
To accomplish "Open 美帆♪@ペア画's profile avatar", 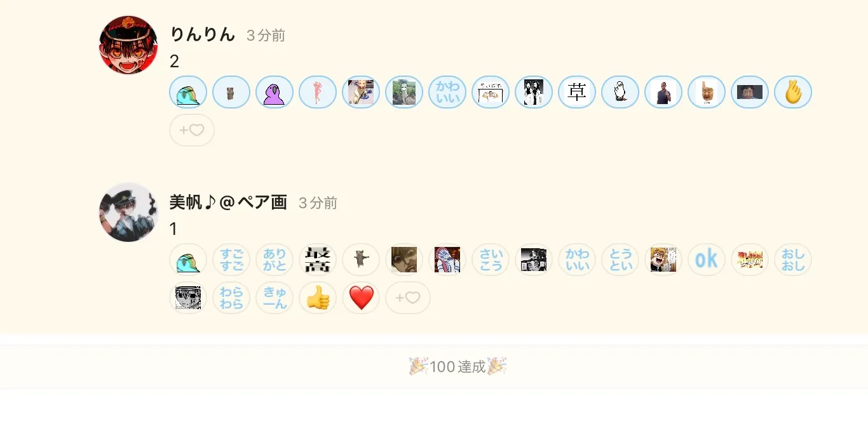I will click(x=128, y=212).
